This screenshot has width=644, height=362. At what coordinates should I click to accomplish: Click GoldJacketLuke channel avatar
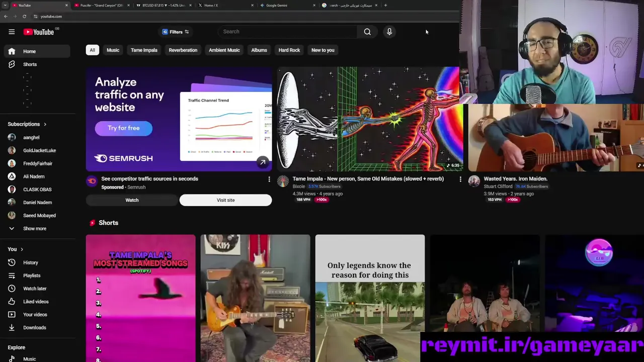coord(12,150)
